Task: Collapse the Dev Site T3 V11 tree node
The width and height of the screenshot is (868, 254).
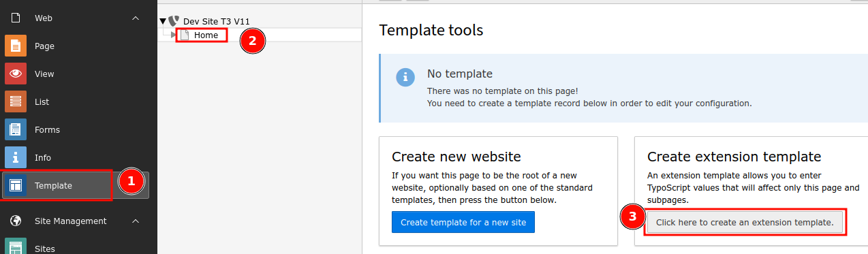Action: [163, 21]
